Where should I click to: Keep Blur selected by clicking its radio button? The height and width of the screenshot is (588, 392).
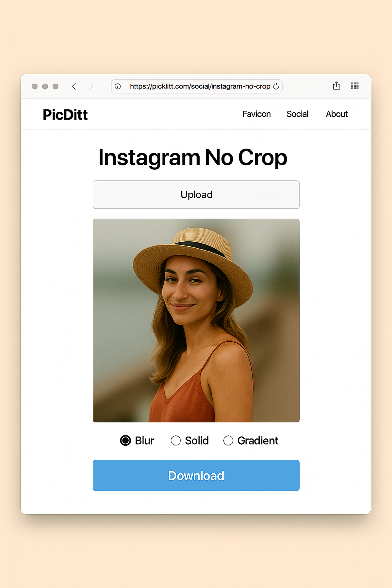125,441
